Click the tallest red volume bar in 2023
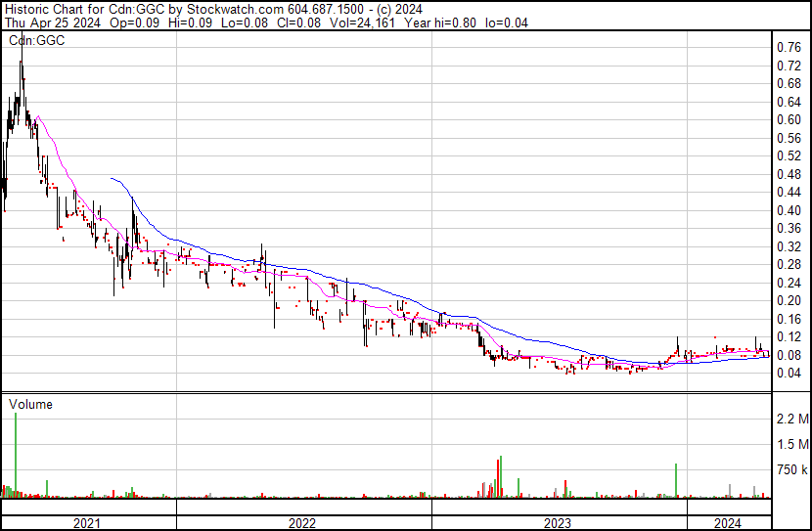Viewport: 812px width, 531px height. pyautogui.click(x=500, y=476)
